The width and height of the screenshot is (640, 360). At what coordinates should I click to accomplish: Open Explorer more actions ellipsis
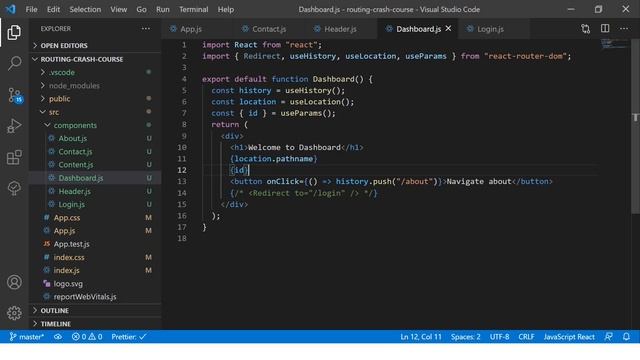[145, 29]
